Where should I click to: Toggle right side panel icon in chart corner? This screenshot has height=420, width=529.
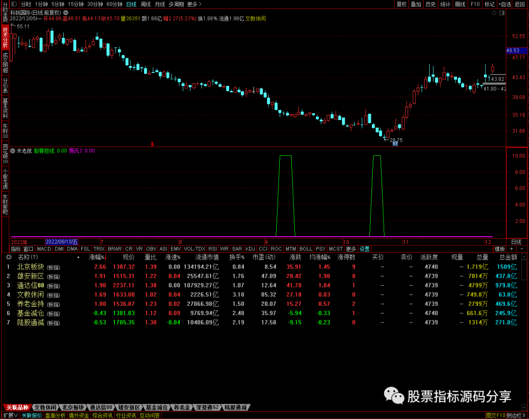click(502, 13)
